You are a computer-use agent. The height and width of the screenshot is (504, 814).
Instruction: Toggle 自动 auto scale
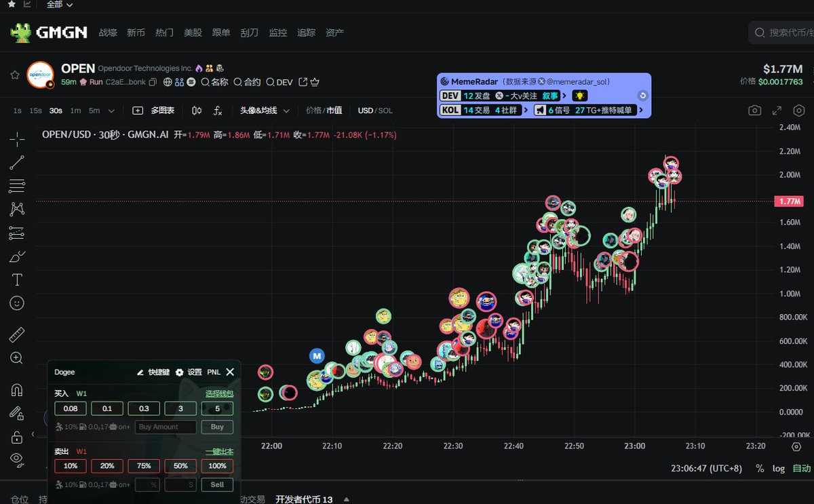801,469
